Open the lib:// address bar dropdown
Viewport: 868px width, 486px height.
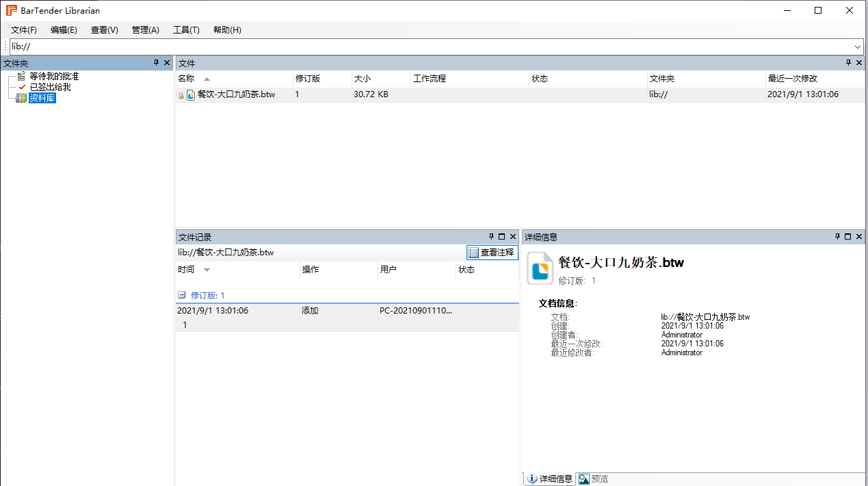point(858,47)
